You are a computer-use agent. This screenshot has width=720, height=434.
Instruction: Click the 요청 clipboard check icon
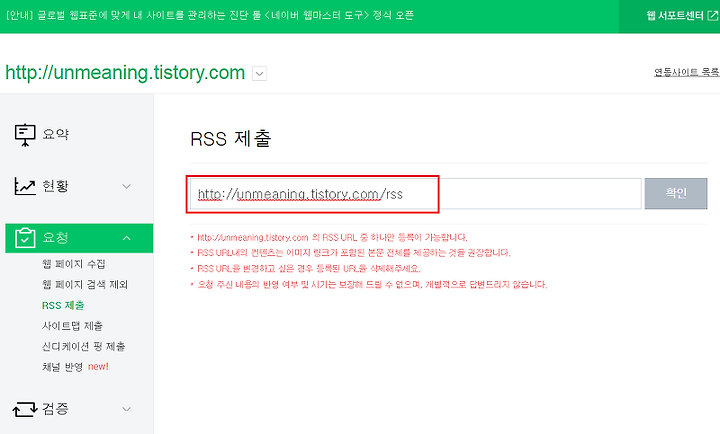(x=25, y=238)
